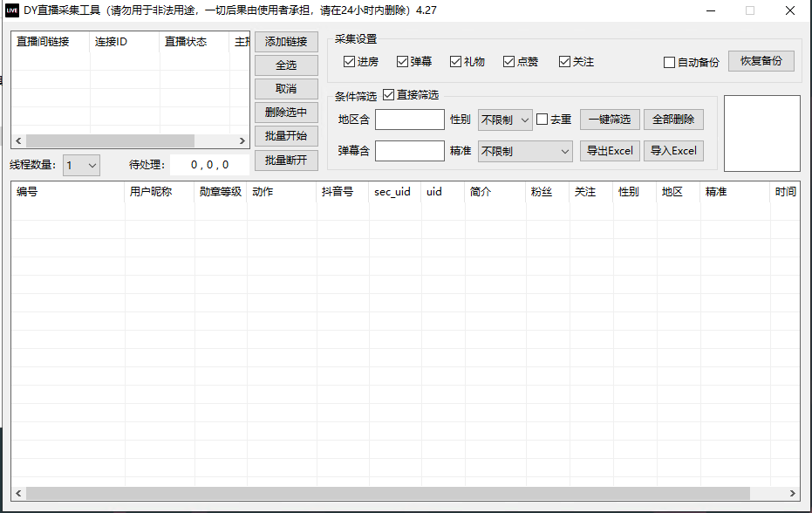This screenshot has height=513, width=812.
Task: Open the 性别 gender filter dropdown
Action: point(504,119)
